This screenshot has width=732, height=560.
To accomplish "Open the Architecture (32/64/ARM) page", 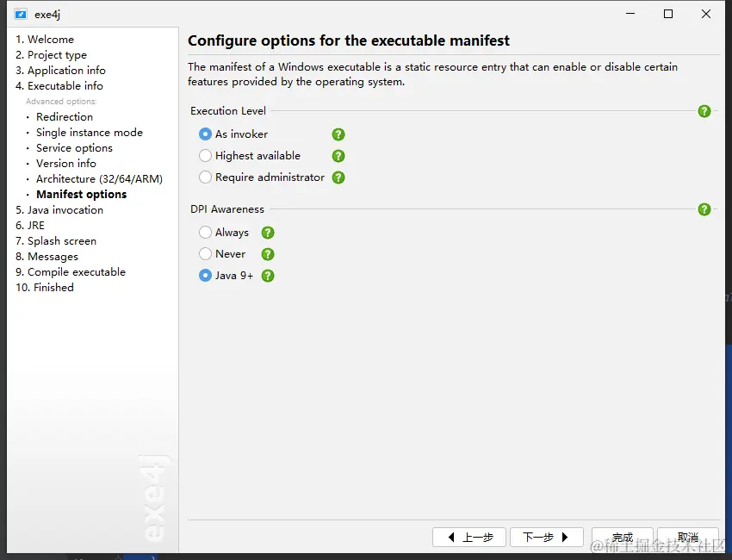I will pos(99,179).
